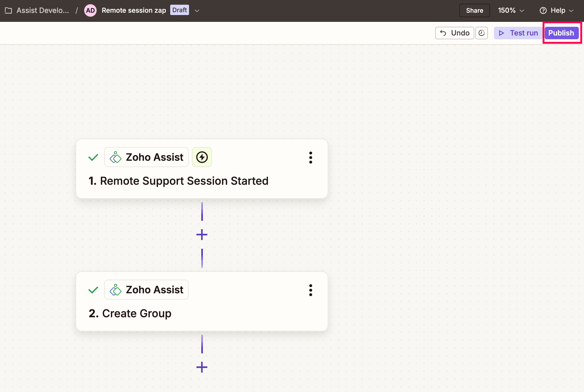Add step after Create Group

pos(202,367)
